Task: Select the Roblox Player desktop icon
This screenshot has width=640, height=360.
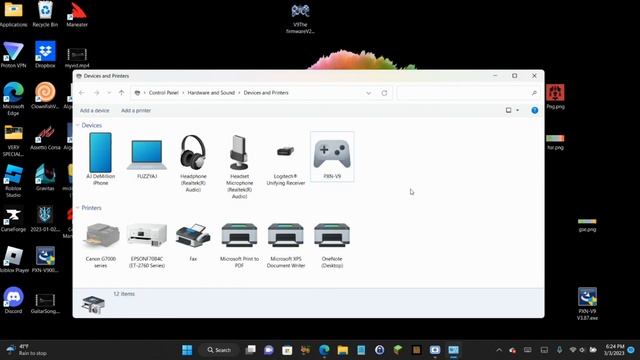Action: (14, 260)
